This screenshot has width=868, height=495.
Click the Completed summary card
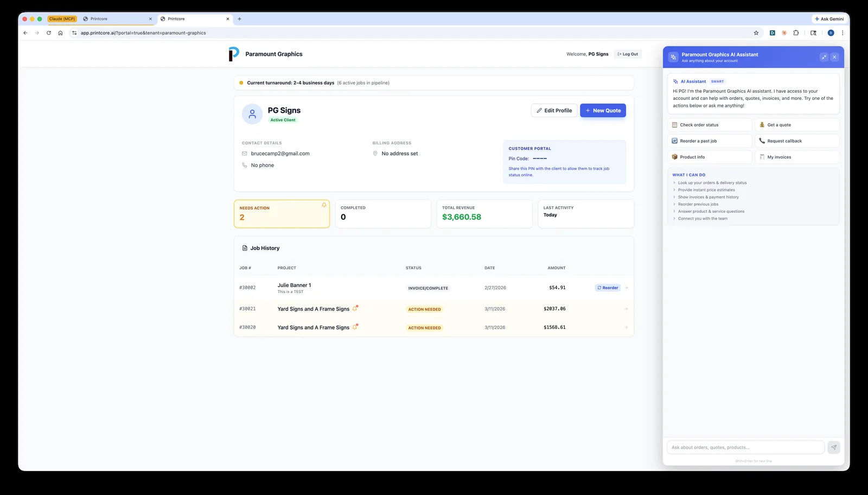(x=383, y=214)
